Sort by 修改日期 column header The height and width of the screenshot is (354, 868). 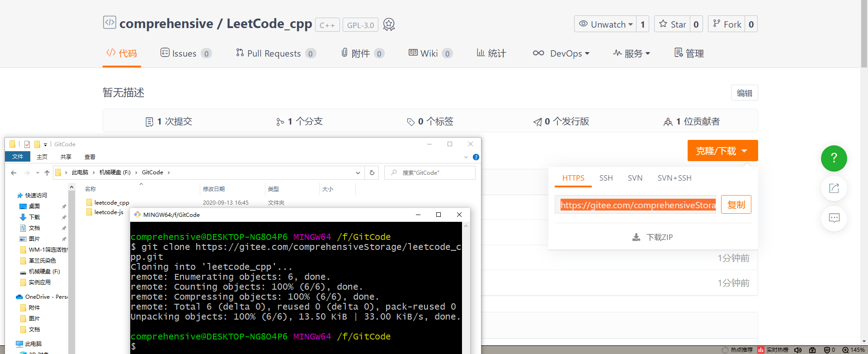click(214, 189)
